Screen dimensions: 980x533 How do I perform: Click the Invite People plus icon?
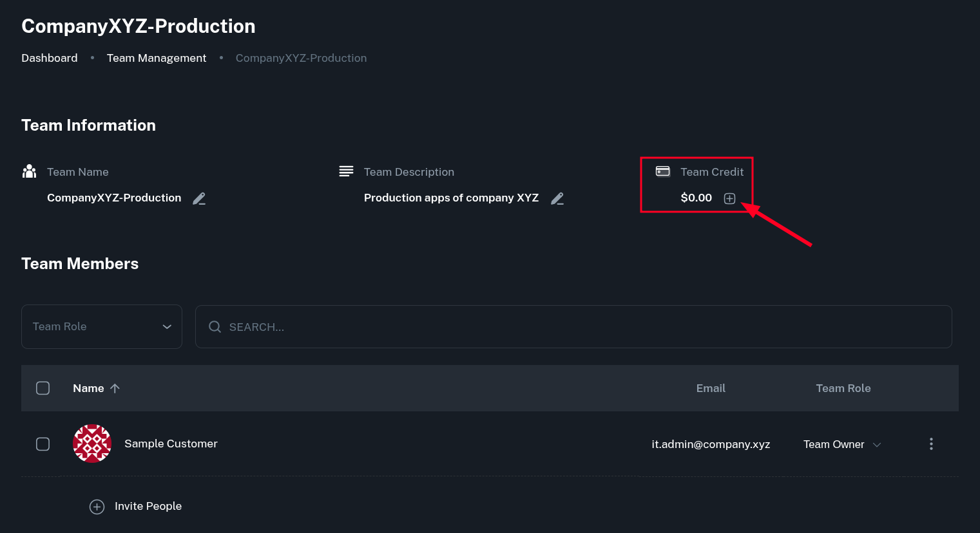(97, 507)
